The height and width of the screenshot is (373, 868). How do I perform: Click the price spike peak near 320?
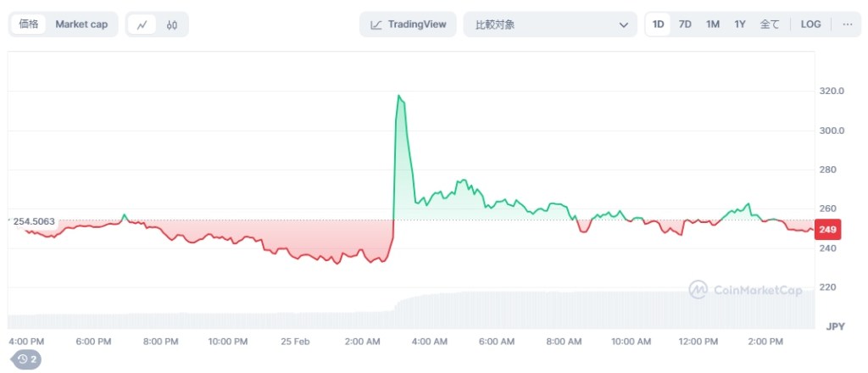[x=398, y=96]
